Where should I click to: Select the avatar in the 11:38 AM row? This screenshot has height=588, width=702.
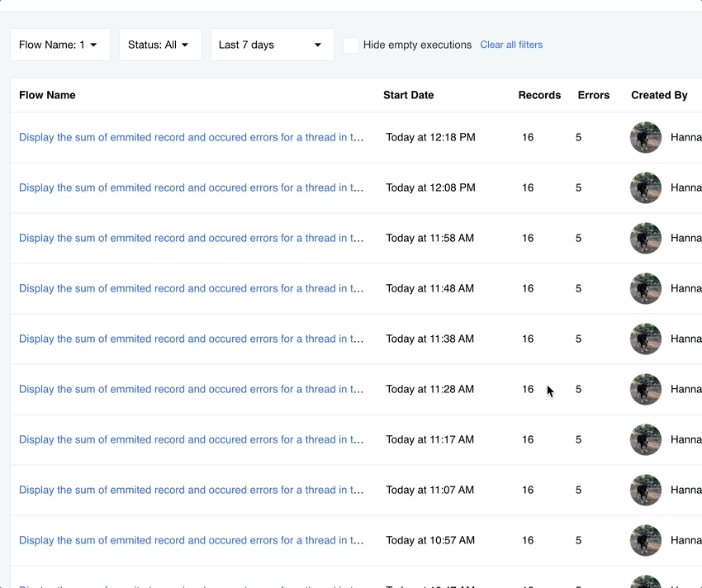tap(645, 339)
